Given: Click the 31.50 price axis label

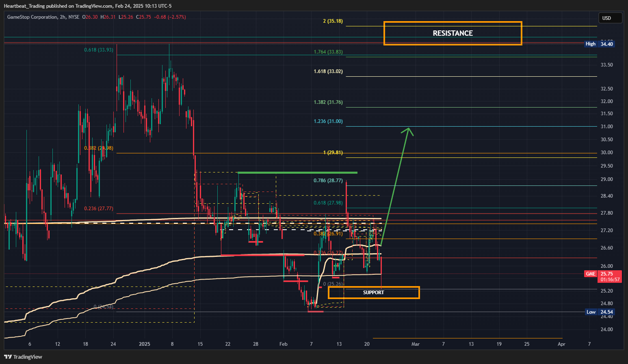Looking at the screenshot, I should 606,114.
